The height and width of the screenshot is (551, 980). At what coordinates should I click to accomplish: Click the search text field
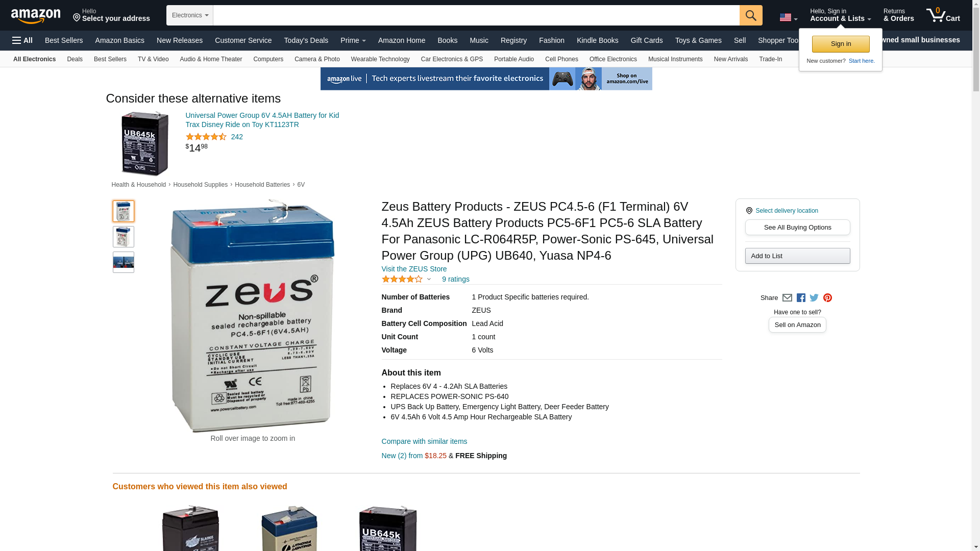(476, 15)
